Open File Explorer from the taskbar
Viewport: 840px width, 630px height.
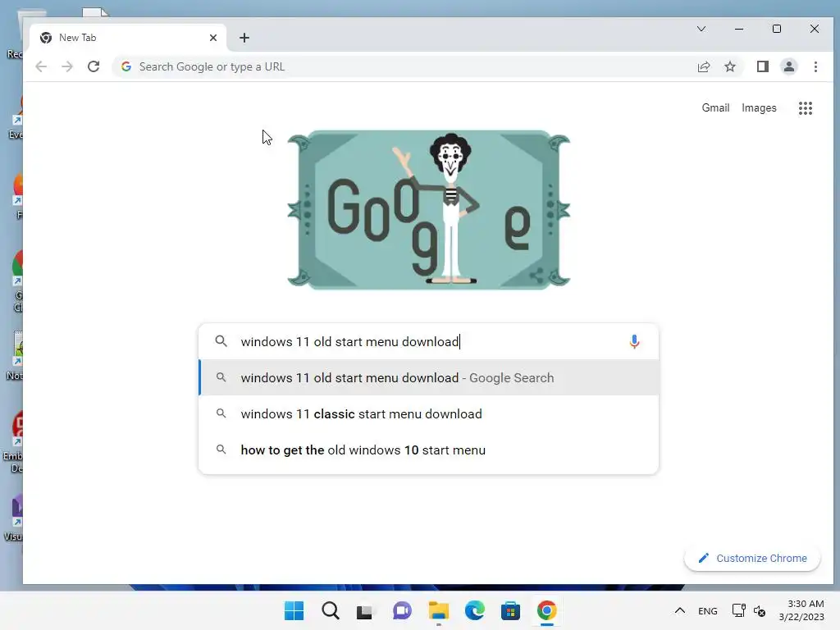pos(439,610)
